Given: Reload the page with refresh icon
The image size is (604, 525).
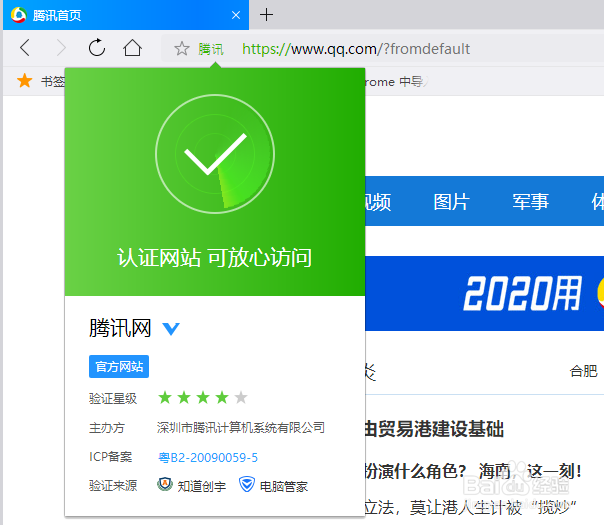Looking at the screenshot, I should coord(97,48).
